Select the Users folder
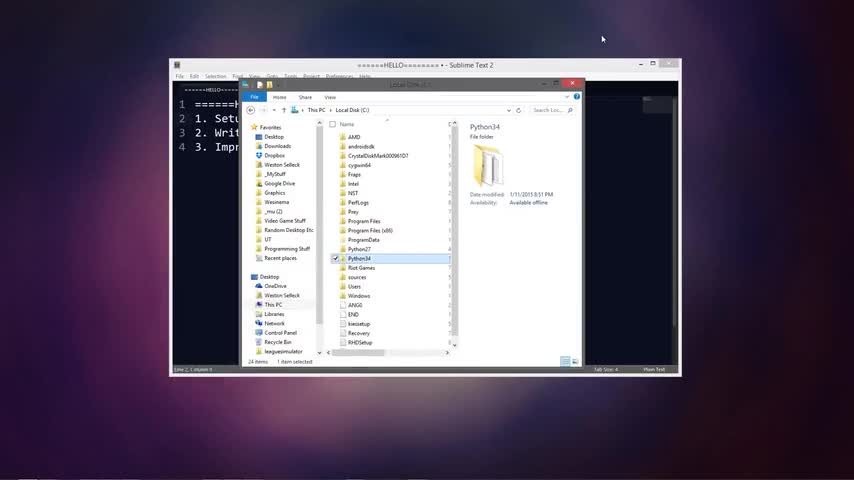 [x=354, y=287]
